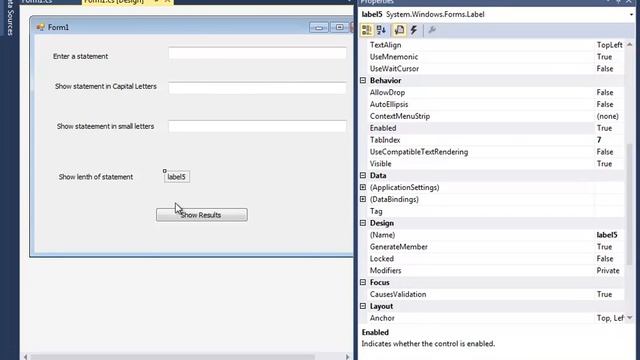Open the Events lightning bolt view
Viewport: 640px width, 360px height.
coord(414,30)
